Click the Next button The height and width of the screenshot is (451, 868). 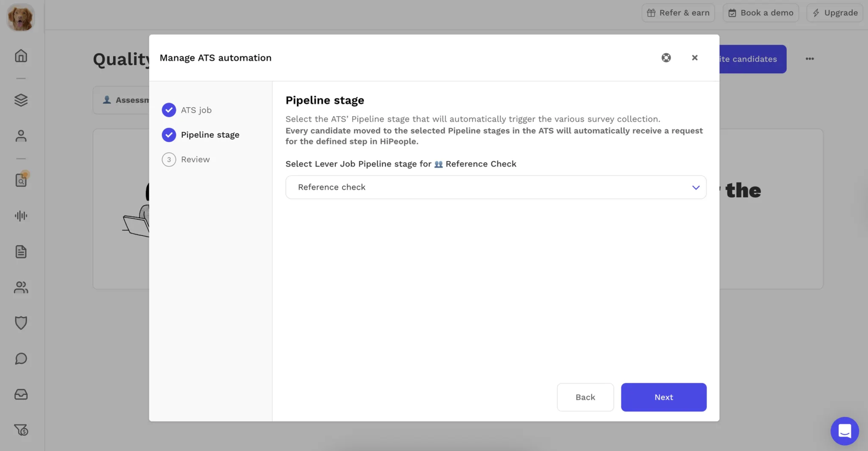click(x=663, y=397)
